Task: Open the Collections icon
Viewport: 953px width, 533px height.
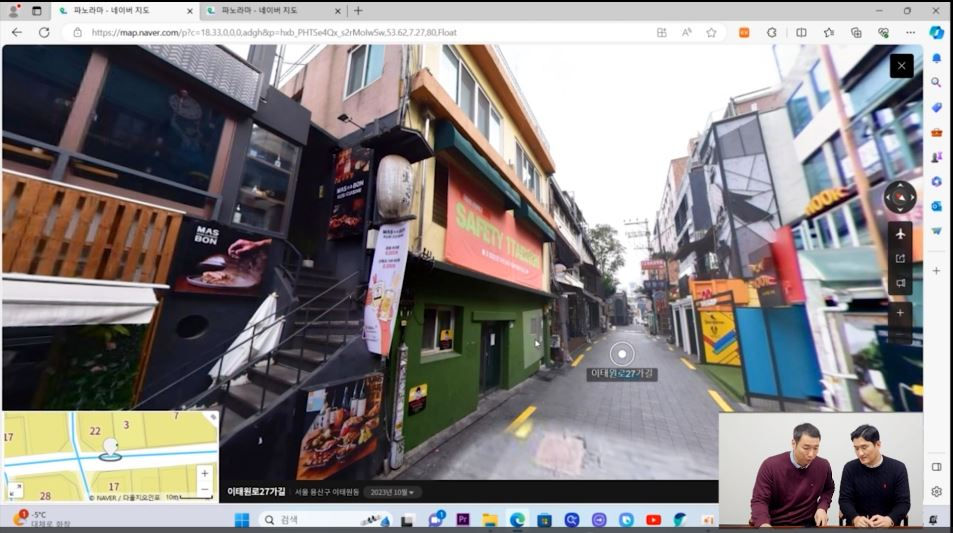Action: tap(856, 33)
